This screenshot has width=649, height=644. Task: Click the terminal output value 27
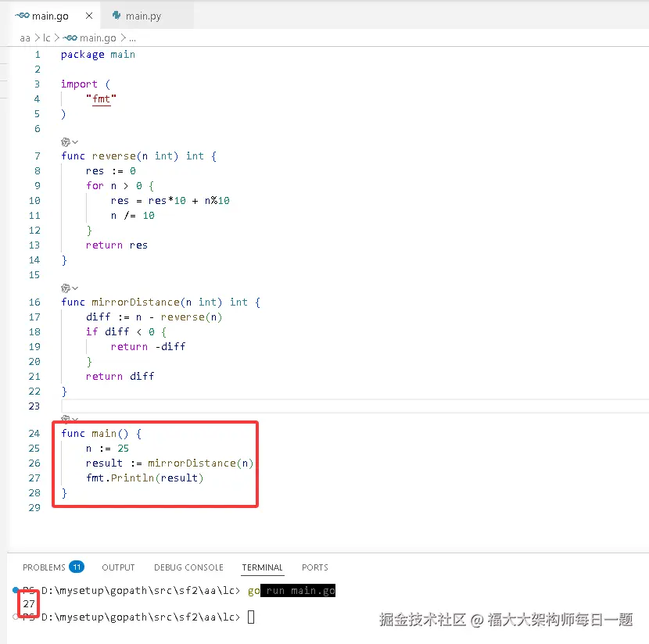[x=29, y=604]
